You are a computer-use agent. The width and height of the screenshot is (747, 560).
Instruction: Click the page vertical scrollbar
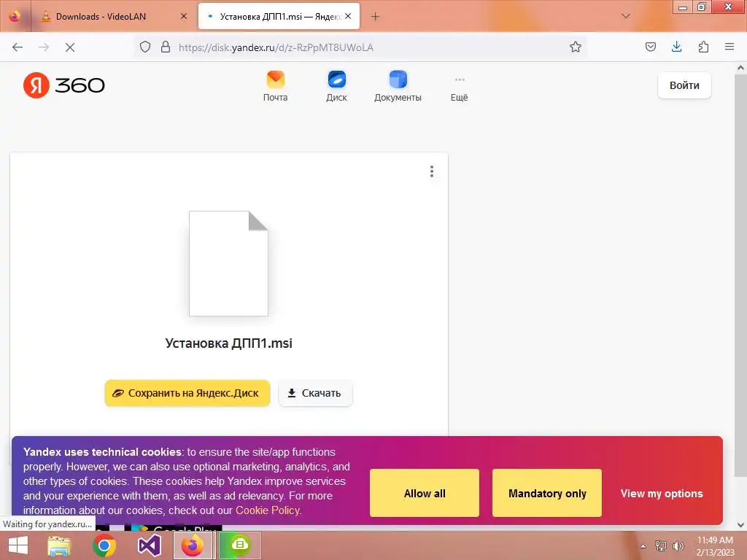click(x=740, y=274)
